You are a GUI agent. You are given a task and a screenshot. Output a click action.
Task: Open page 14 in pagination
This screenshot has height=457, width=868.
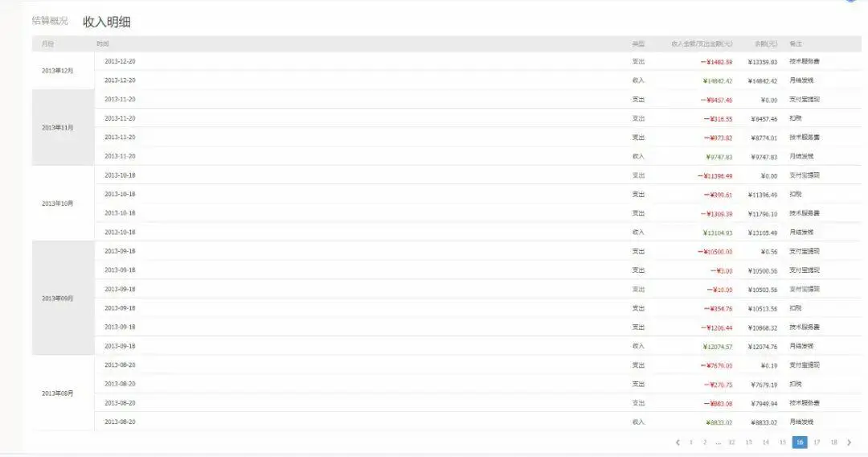click(766, 442)
